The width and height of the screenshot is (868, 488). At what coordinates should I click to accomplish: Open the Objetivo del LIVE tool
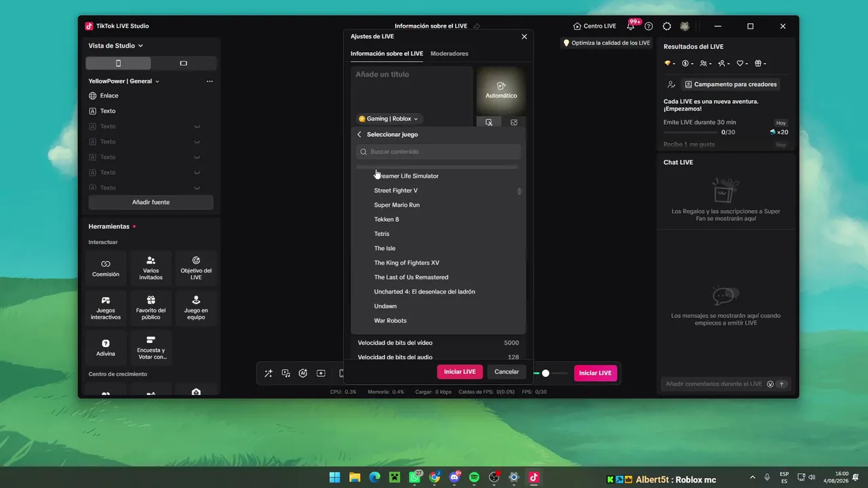point(196,268)
